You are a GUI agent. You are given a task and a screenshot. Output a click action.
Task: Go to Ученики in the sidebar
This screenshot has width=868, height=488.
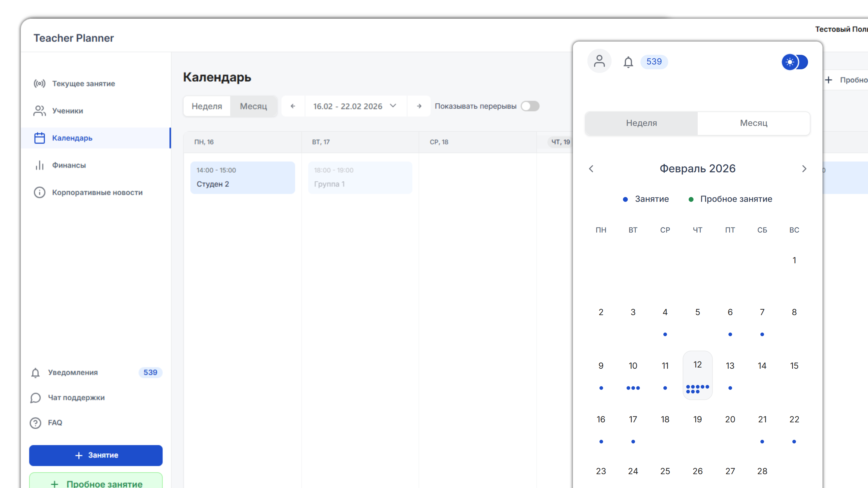(68, 111)
